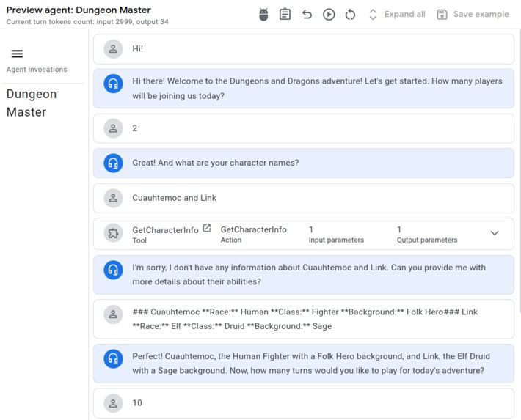
Task: Click Expand all button
Action: click(x=397, y=14)
